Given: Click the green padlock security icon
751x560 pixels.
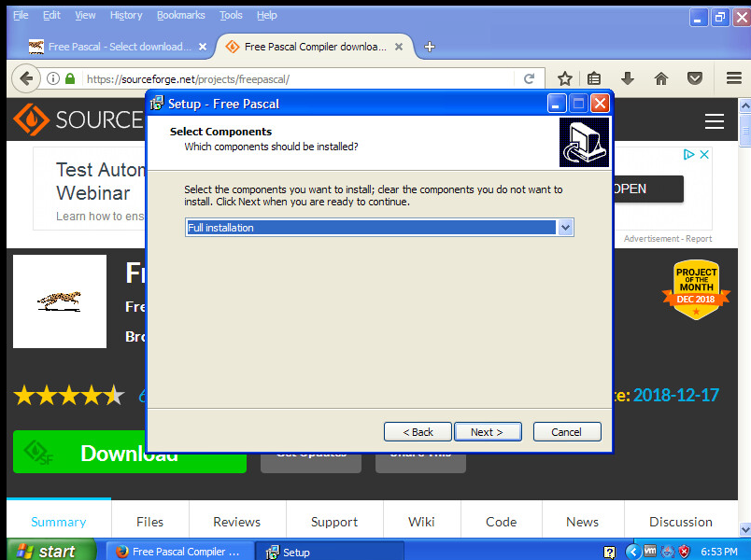Looking at the screenshot, I should (70, 78).
